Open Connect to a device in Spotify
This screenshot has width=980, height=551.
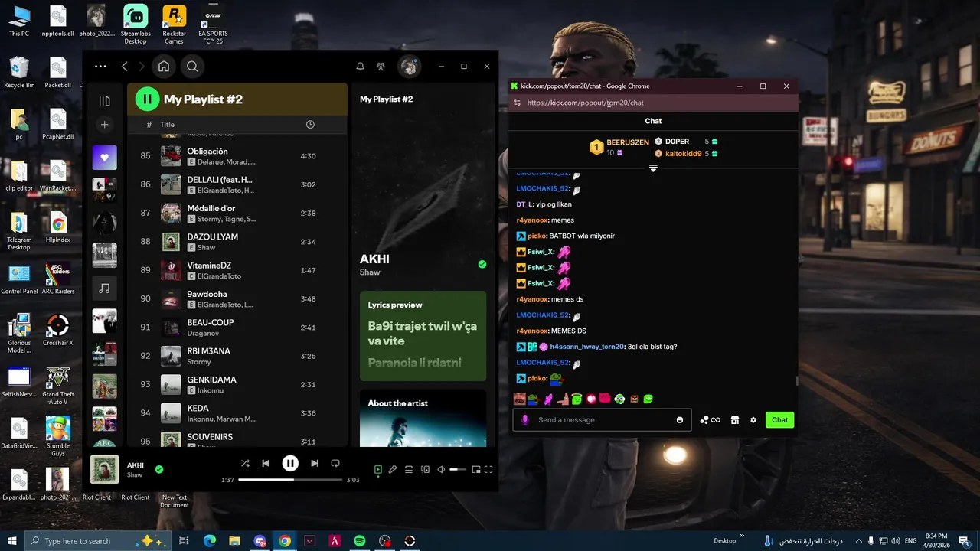click(425, 469)
